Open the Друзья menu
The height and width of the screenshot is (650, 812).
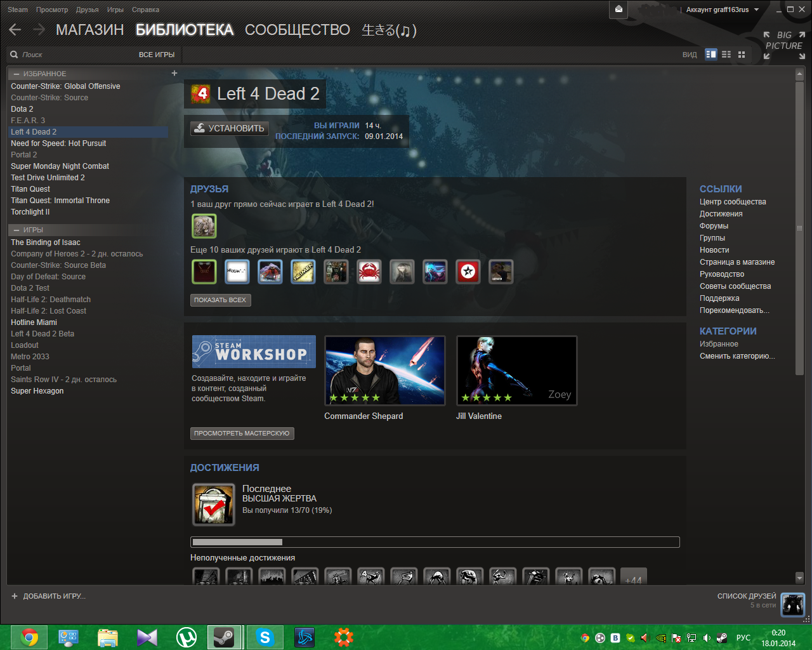pyautogui.click(x=88, y=10)
